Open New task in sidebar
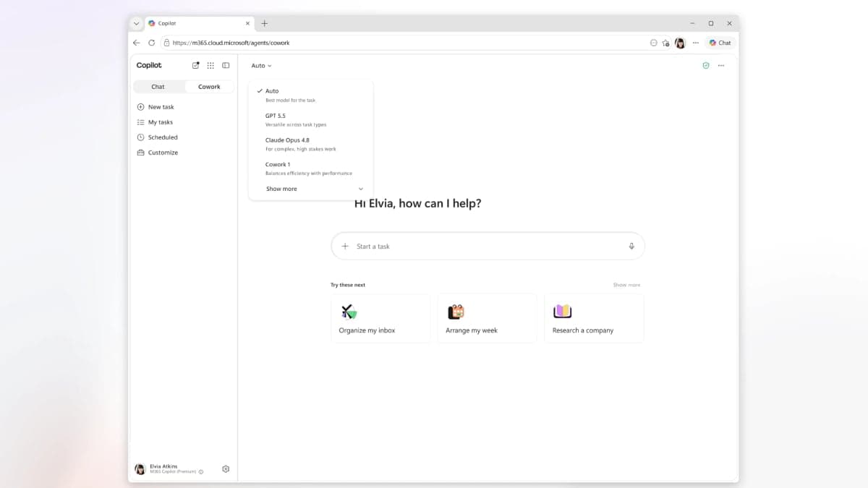 [x=156, y=107]
